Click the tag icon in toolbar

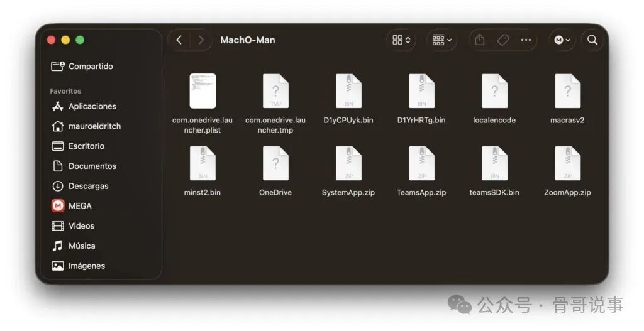[x=502, y=40]
